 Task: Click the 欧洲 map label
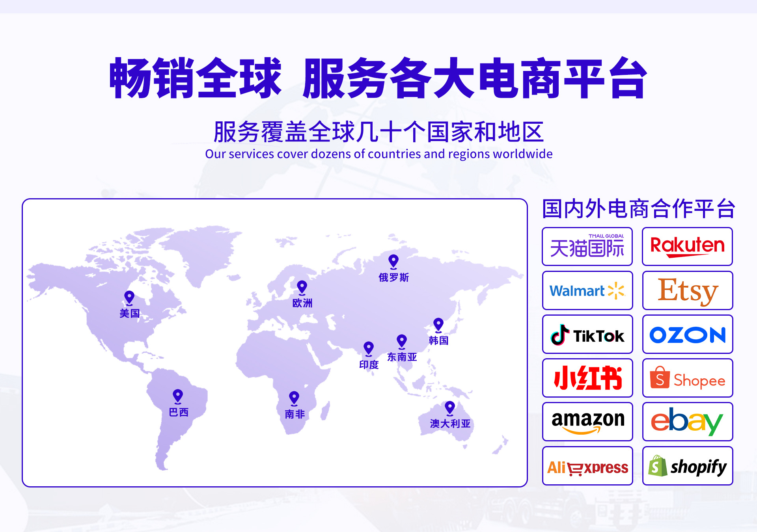pos(302,303)
